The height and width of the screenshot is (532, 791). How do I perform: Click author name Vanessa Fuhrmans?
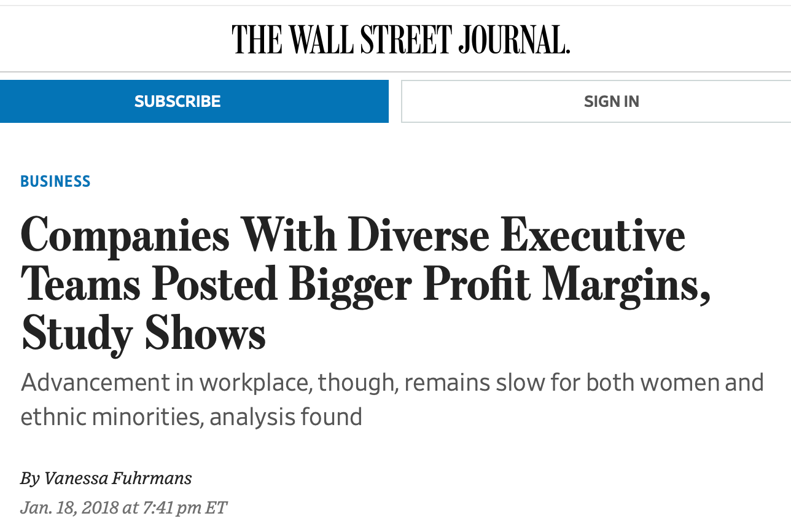[x=118, y=477]
